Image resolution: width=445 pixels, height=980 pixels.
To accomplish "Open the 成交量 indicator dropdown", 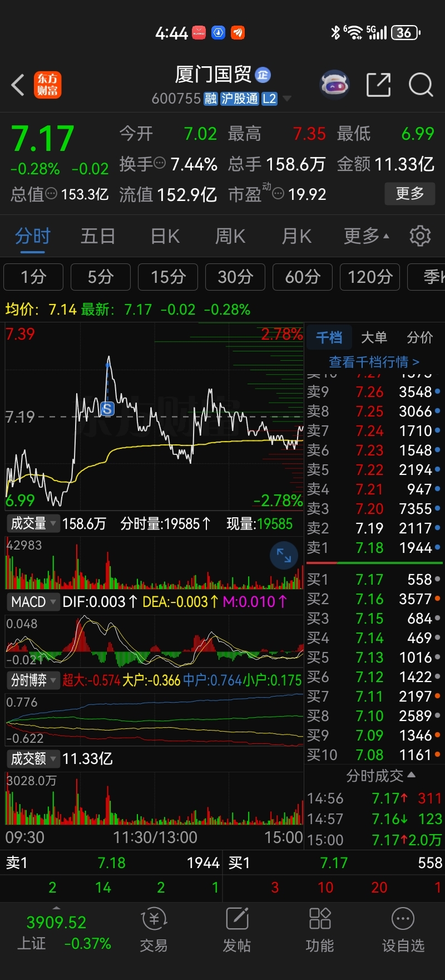I will [34, 523].
